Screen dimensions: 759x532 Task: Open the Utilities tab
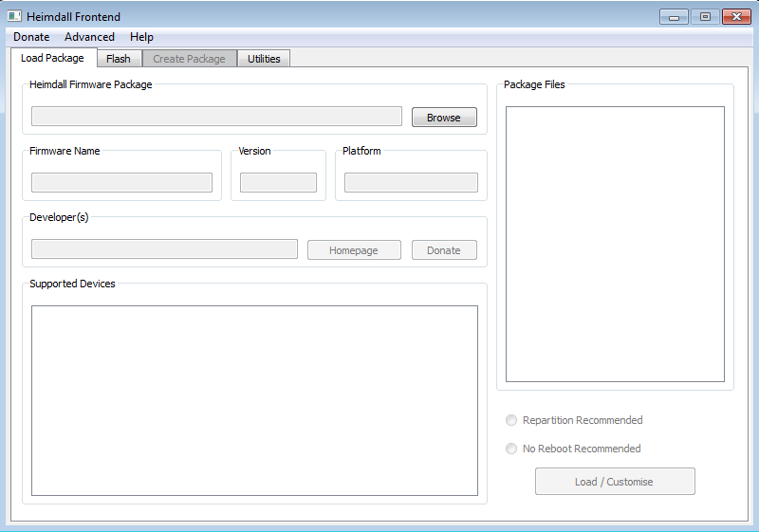coord(264,59)
